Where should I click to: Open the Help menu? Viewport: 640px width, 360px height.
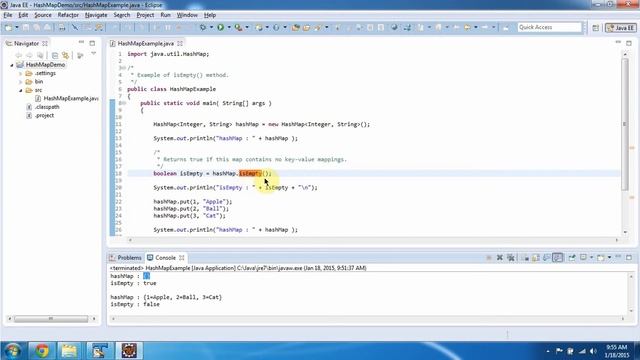pos(210,15)
